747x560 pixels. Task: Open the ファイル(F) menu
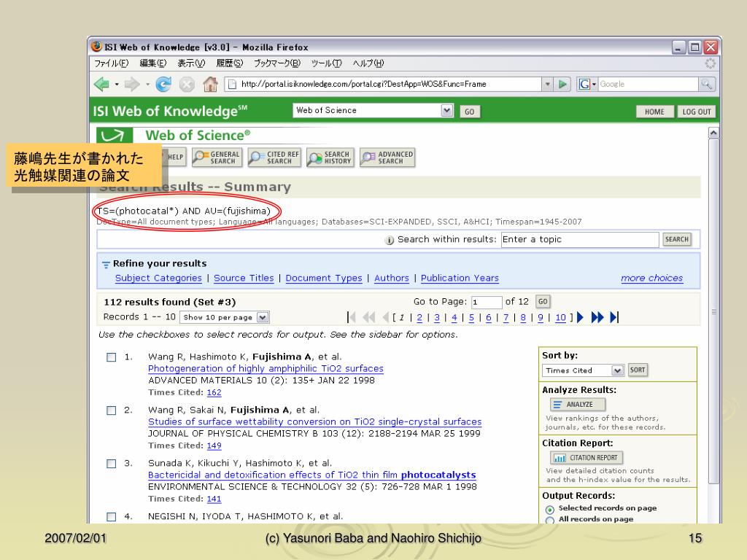point(111,63)
